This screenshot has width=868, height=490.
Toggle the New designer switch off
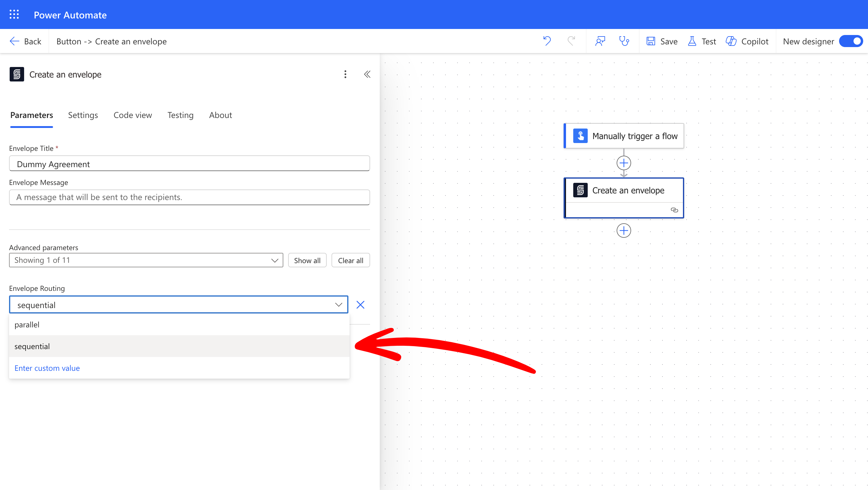tap(851, 41)
